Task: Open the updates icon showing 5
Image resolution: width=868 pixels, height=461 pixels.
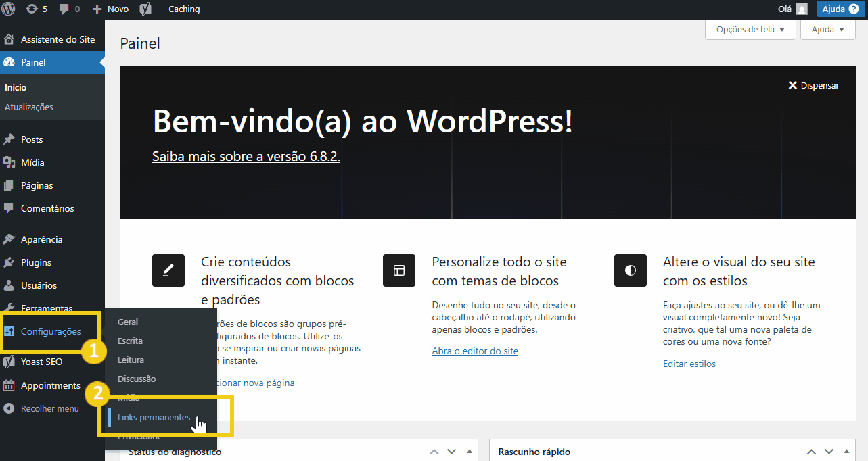Action: [x=36, y=9]
